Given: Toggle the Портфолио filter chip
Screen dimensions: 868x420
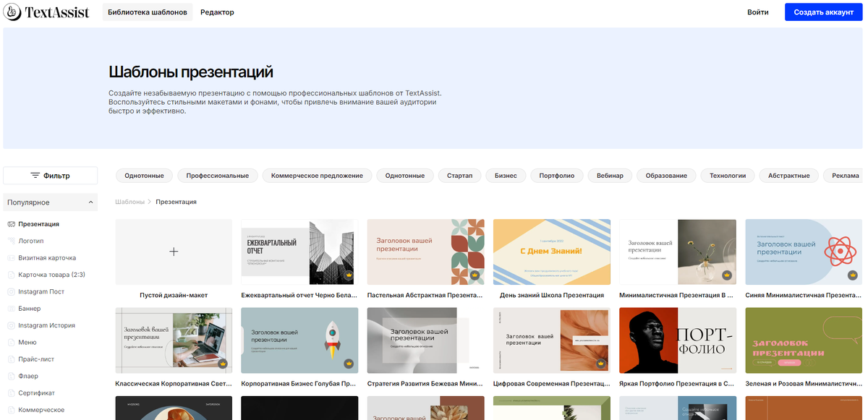Looking at the screenshot, I should pos(556,175).
